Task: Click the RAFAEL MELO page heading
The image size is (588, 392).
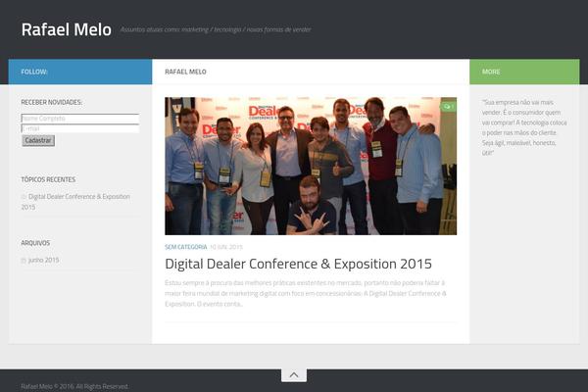Action: pyautogui.click(x=185, y=72)
